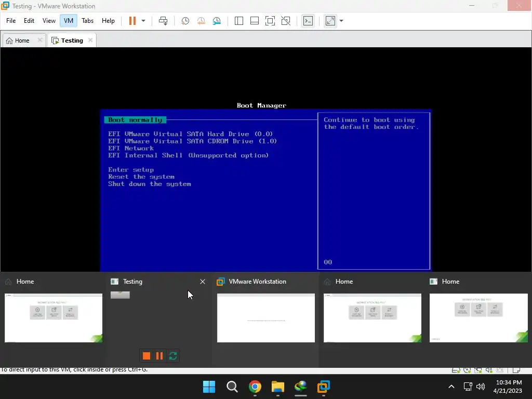The image size is (532, 399).
Task: Select the highlighted Boot normally entry
Action: pyautogui.click(x=135, y=120)
